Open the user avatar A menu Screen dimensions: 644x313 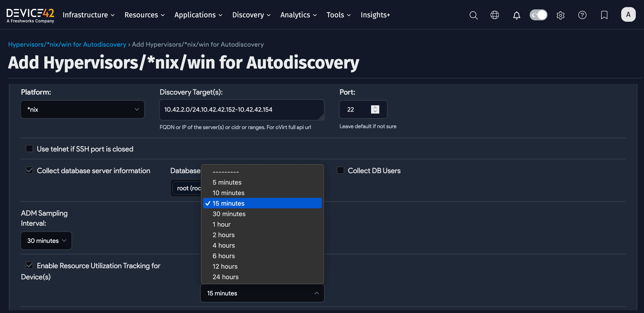[628, 15]
